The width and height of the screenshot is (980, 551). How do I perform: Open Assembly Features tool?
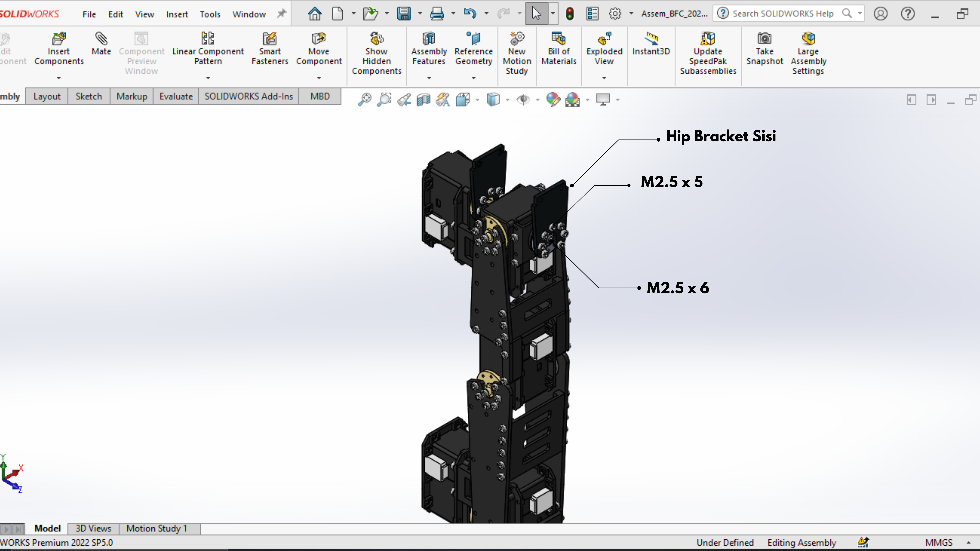point(429,49)
